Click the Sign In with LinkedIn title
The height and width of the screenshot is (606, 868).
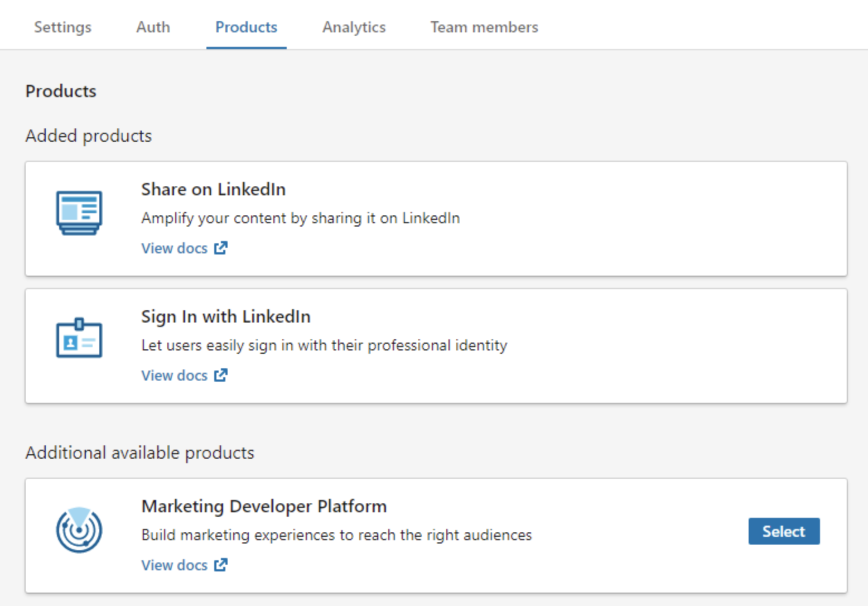tap(226, 317)
